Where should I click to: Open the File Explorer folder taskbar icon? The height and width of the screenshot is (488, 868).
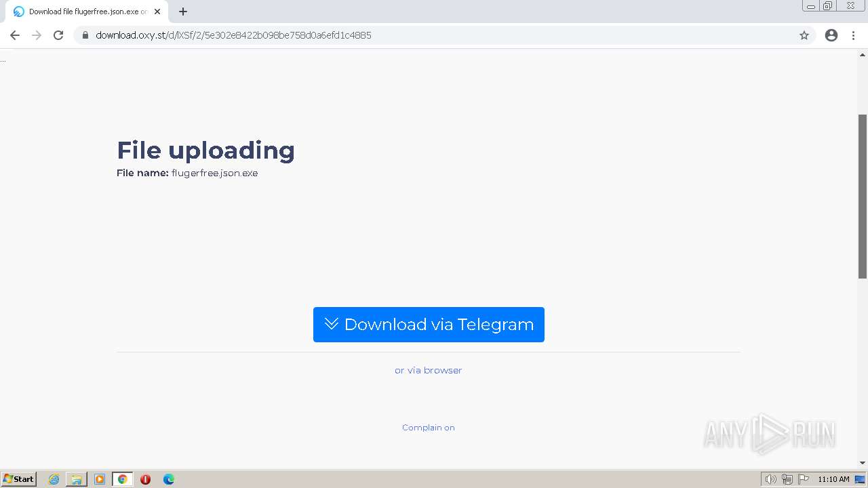click(x=76, y=479)
